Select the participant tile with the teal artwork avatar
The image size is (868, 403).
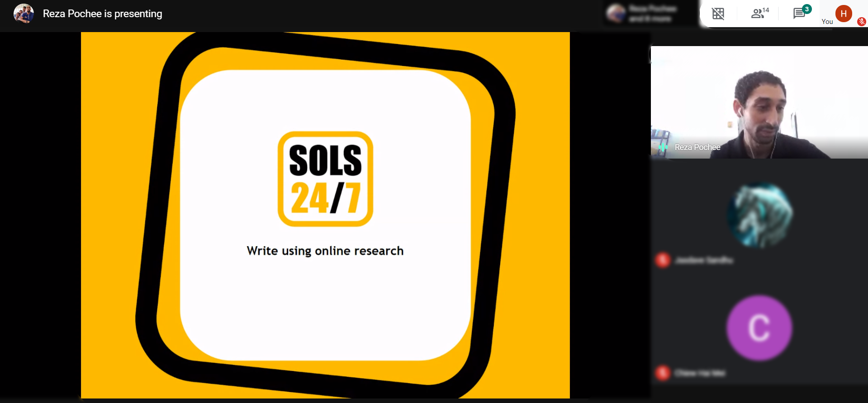(x=759, y=215)
